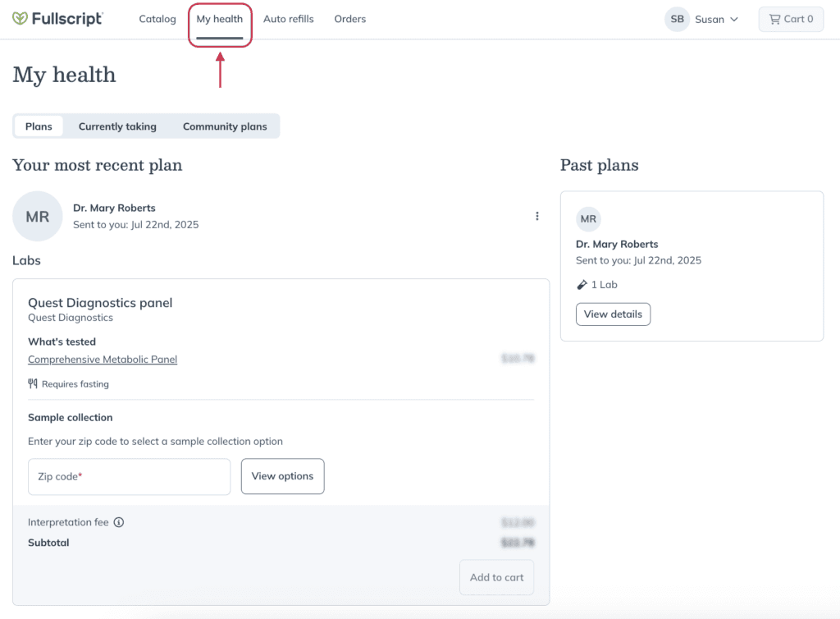Viewport: 840px width, 619px height.
Task: Focus the Zip code input field
Action: coord(129,476)
